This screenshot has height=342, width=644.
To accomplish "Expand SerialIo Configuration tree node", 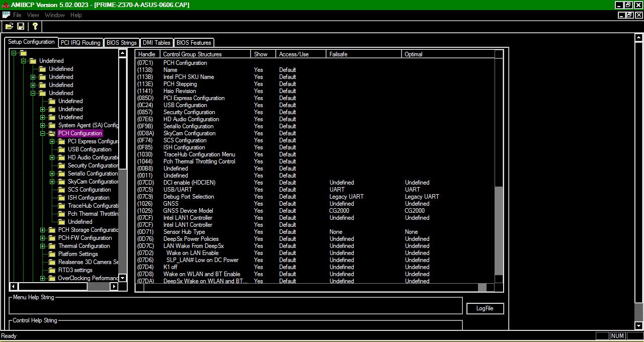I will point(52,174).
